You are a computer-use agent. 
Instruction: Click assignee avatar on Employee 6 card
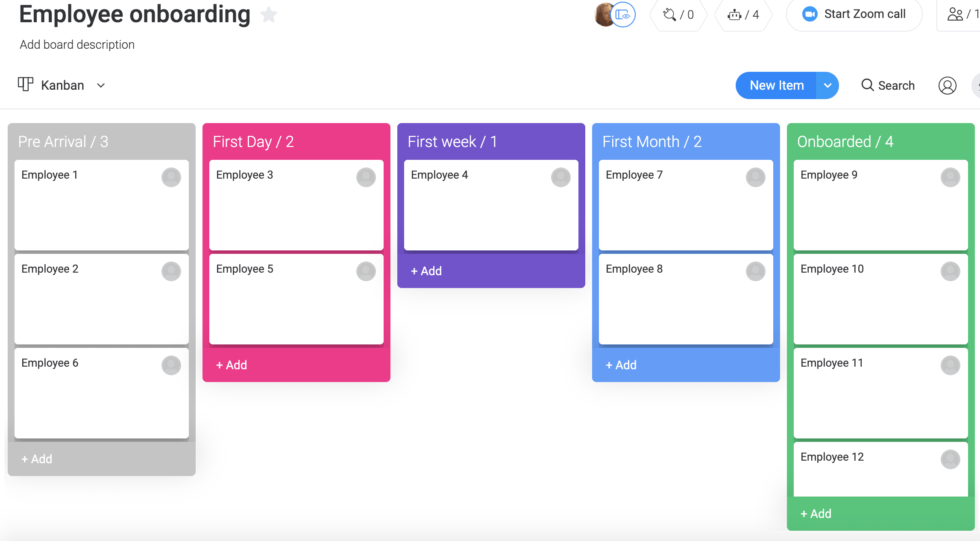tap(171, 365)
